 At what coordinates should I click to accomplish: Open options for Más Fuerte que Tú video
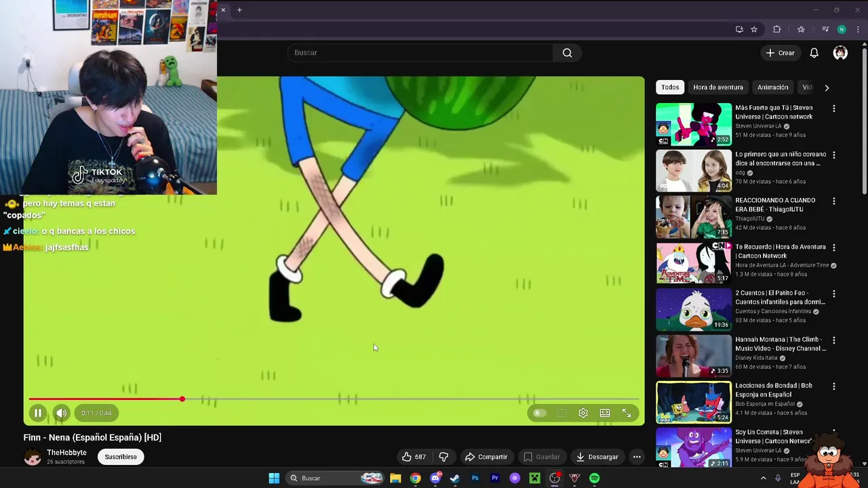(834, 108)
